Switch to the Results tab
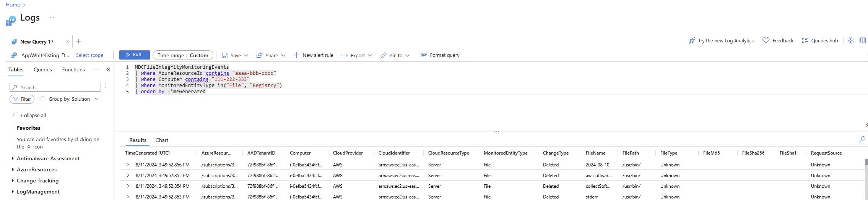This screenshot has height=200, width=868. pos(138,140)
